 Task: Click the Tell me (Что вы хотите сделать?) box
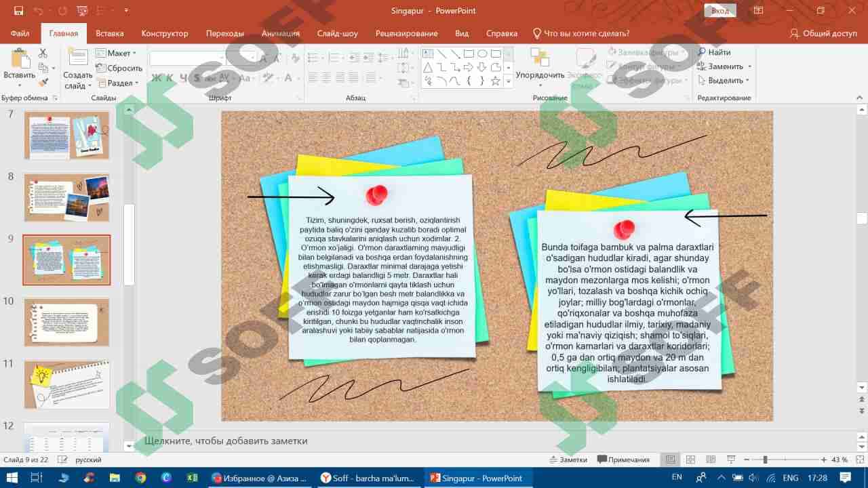point(582,33)
